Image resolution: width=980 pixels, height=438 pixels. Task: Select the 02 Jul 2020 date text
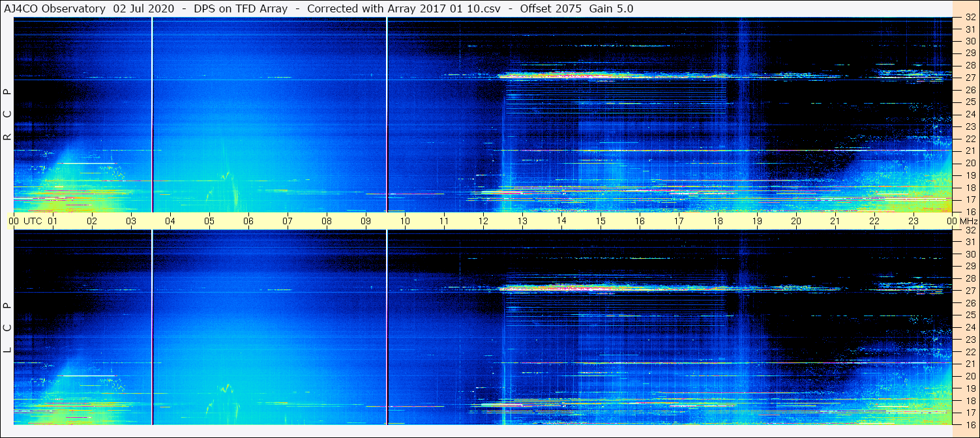[143, 8]
